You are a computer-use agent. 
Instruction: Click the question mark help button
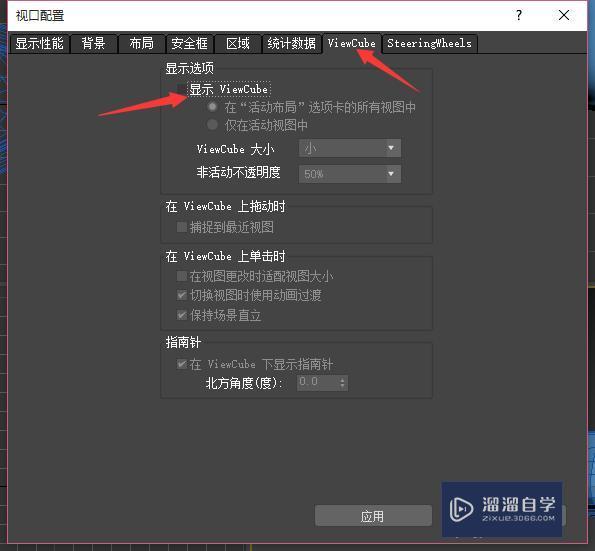(518, 16)
